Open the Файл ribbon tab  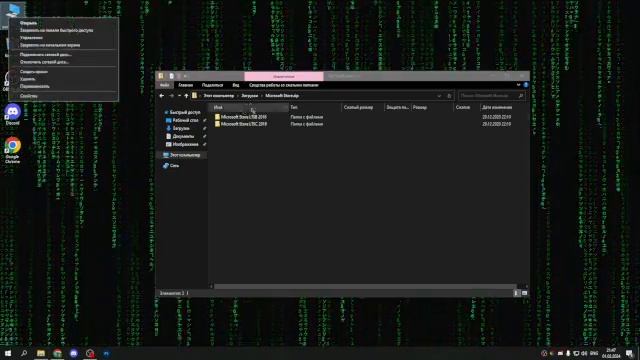164,85
